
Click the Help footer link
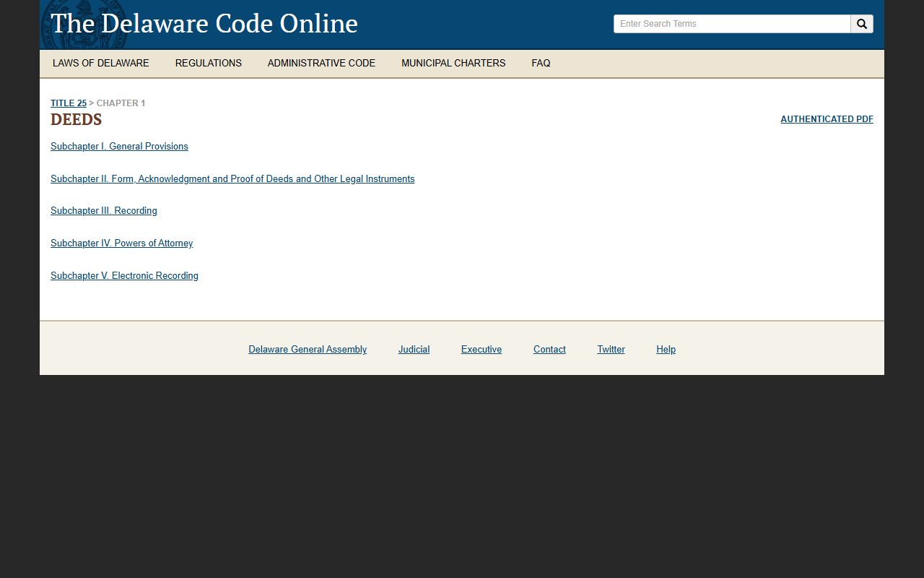coord(666,350)
